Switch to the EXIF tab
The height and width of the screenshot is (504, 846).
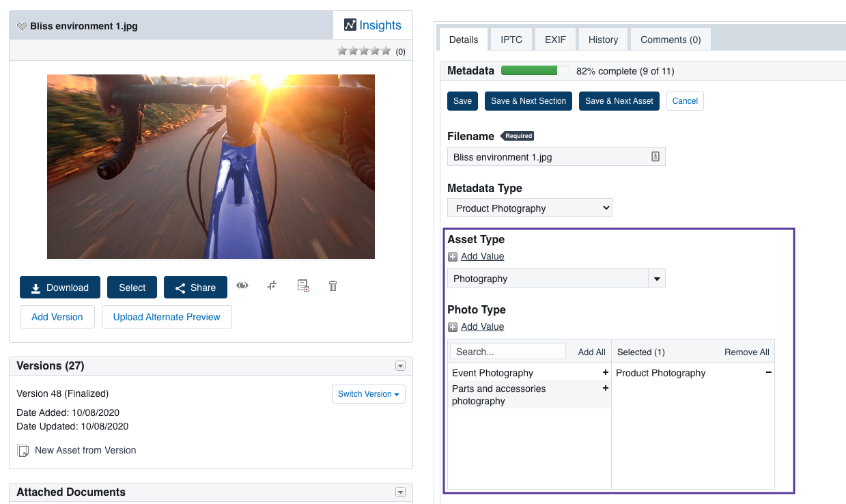point(555,39)
